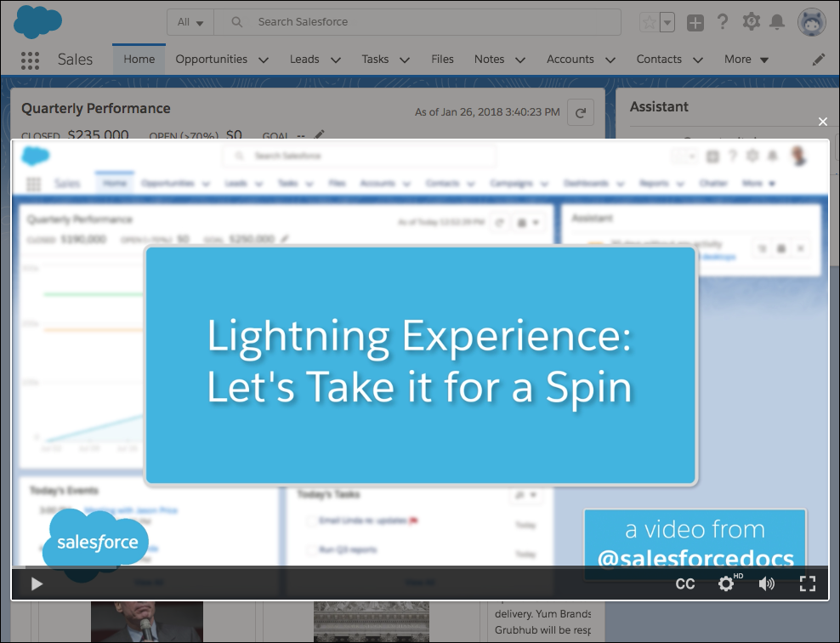
Task: Go to the Leads tab
Action: tap(304, 59)
